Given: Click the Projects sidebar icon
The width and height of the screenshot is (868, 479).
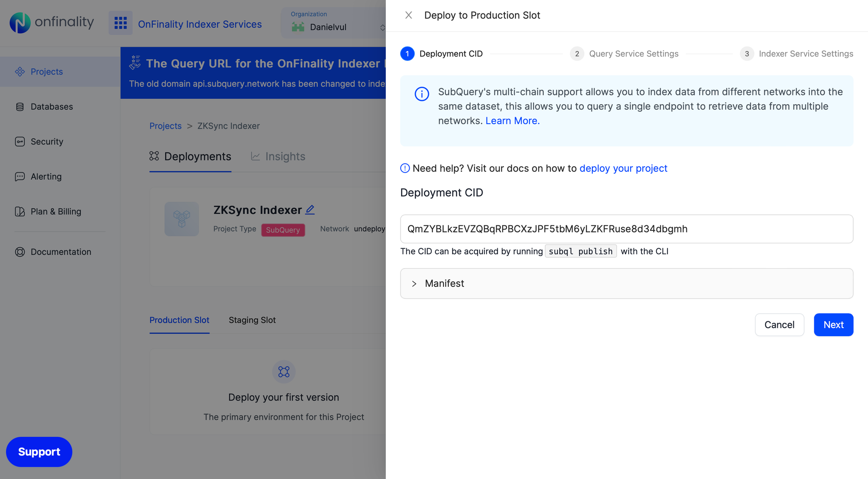Looking at the screenshot, I should pos(20,72).
